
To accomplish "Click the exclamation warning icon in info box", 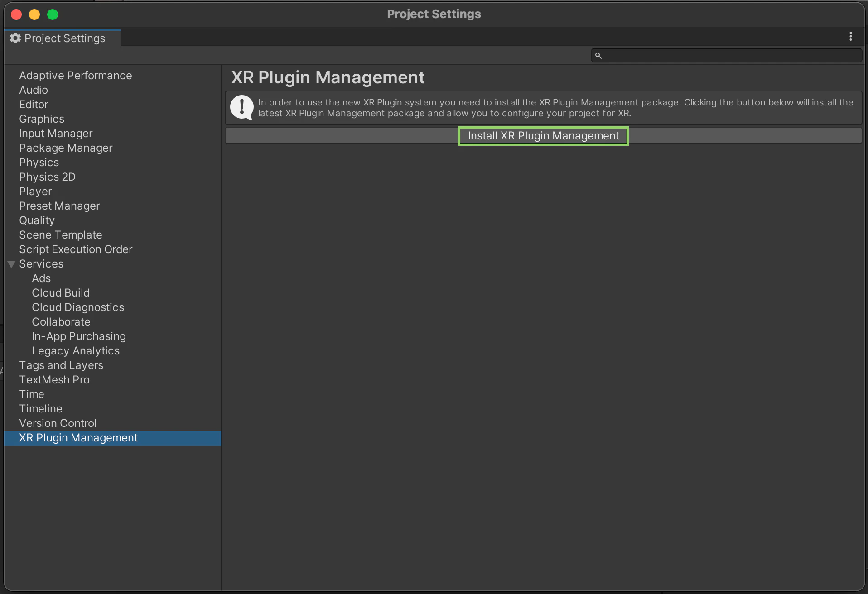I will [242, 108].
